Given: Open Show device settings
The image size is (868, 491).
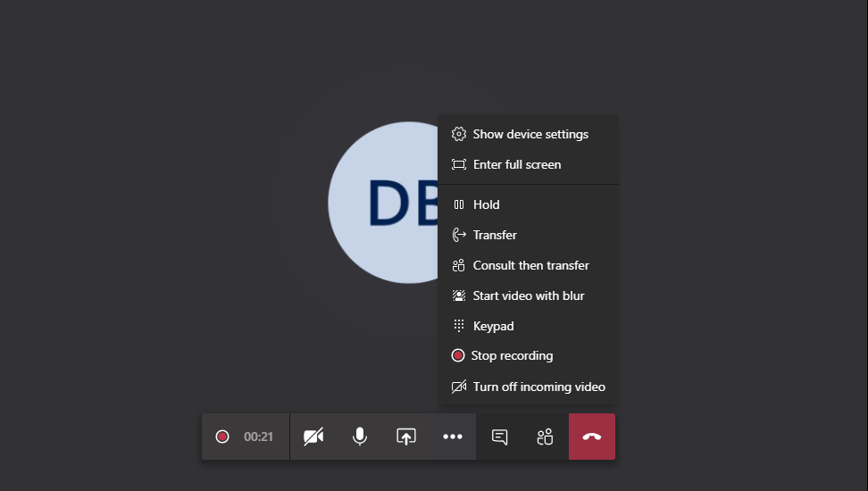Looking at the screenshot, I should click(528, 134).
